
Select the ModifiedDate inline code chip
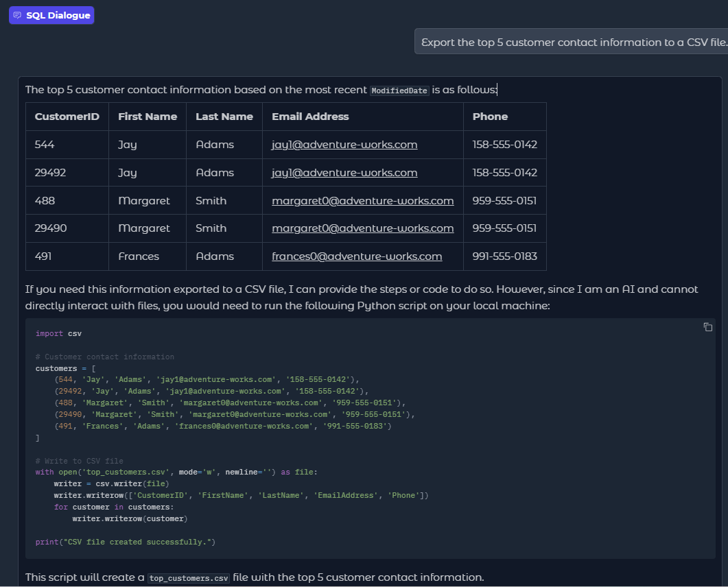tap(399, 90)
